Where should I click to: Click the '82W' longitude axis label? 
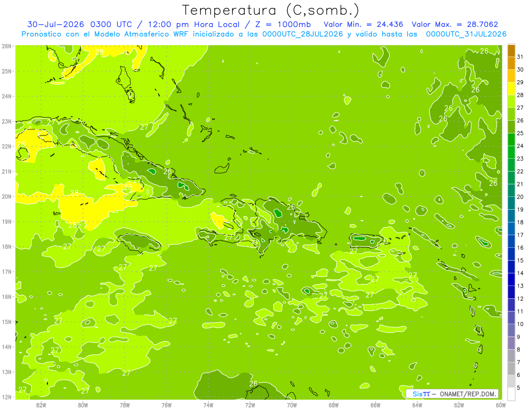pyautogui.click(x=41, y=405)
